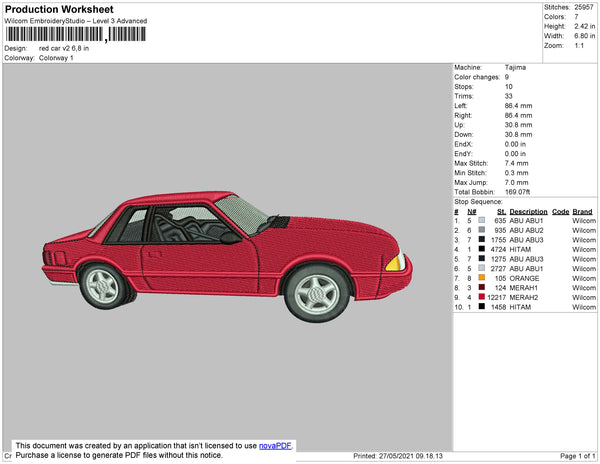Click the Printed date text in footer
The image size is (600, 464).
[x=398, y=456]
